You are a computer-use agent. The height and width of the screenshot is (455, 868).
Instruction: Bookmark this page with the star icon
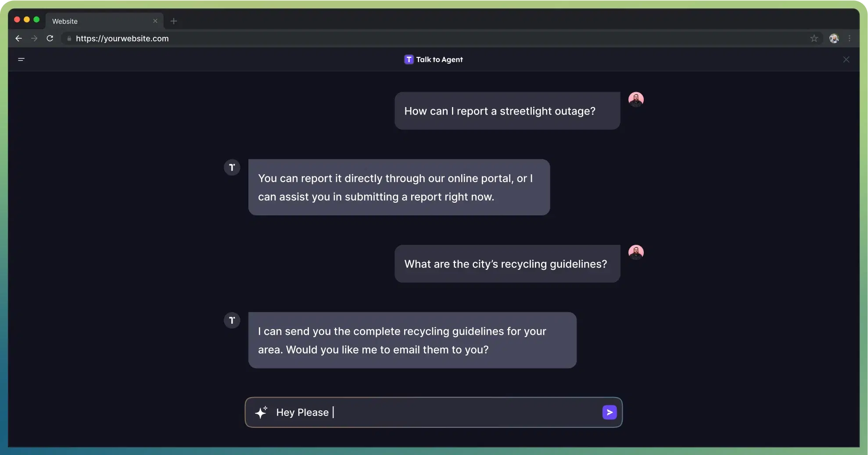click(814, 39)
